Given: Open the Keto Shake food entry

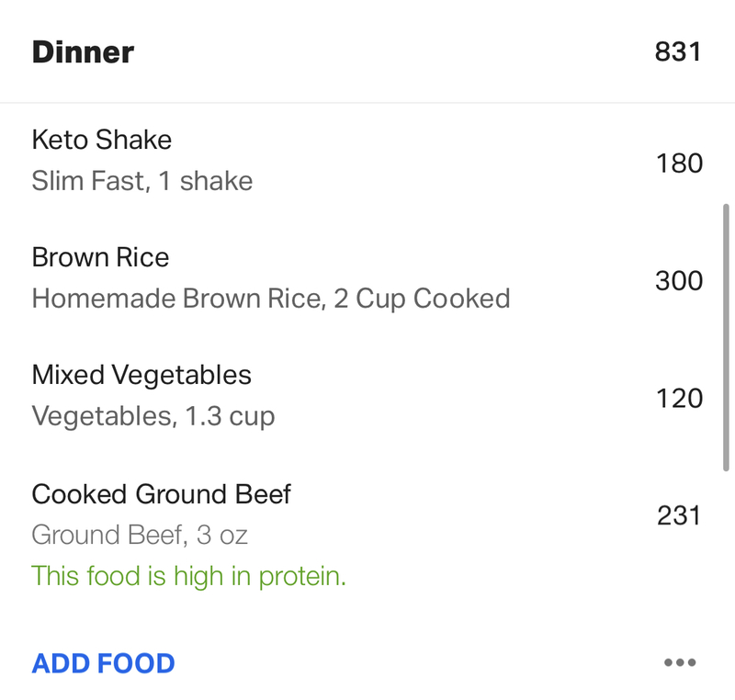Looking at the screenshot, I should coord(367,160).
